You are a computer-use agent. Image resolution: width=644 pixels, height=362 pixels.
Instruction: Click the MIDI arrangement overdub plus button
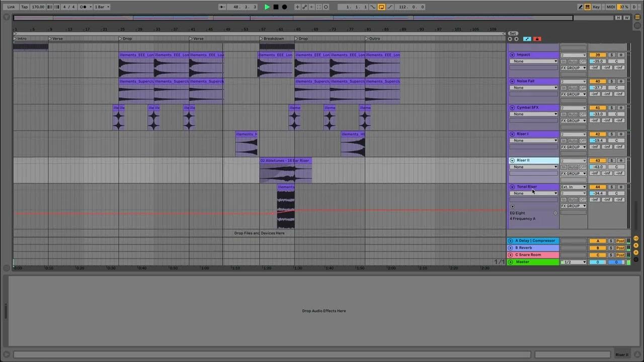coord(297,7)
